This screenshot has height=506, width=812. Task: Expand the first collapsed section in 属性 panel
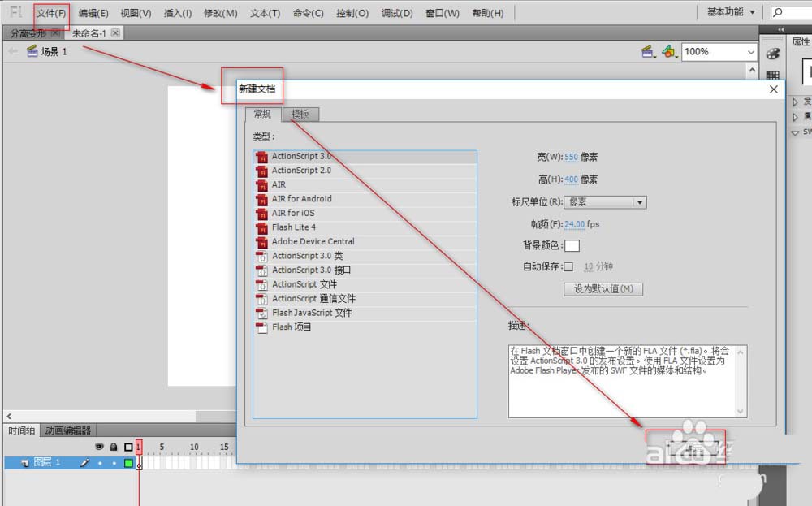796,102
